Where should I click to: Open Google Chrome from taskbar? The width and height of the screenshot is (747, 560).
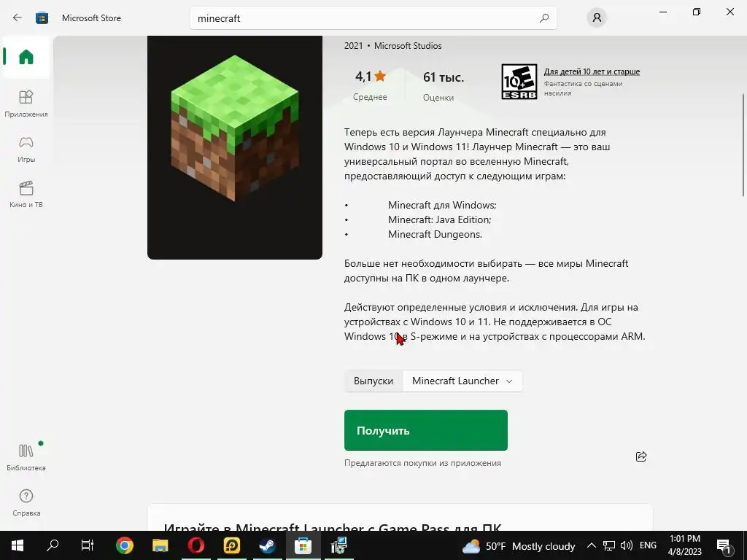[124, 545]
